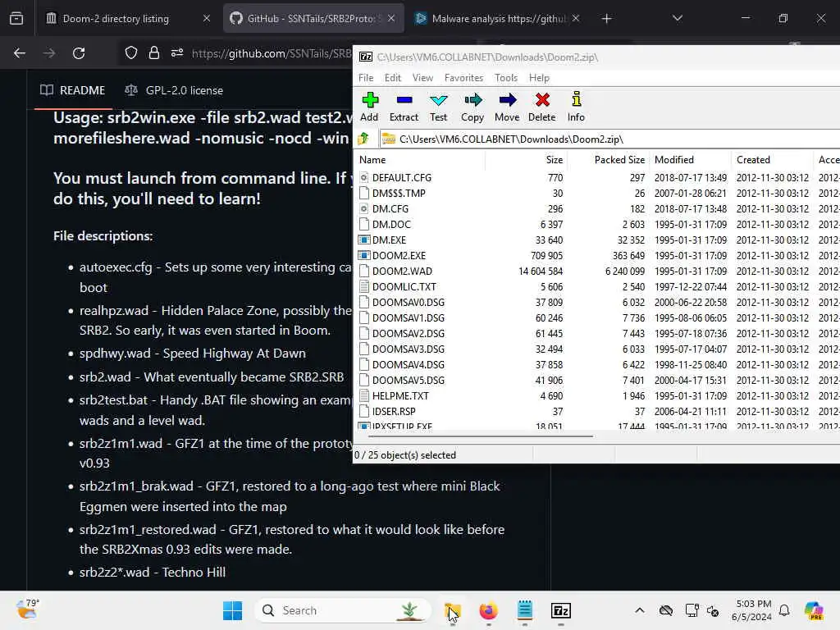This screenshot has width=840, height=630.
Task: Select DOOMSAV2.DSG file row
Action: click(x=596, y=333)
